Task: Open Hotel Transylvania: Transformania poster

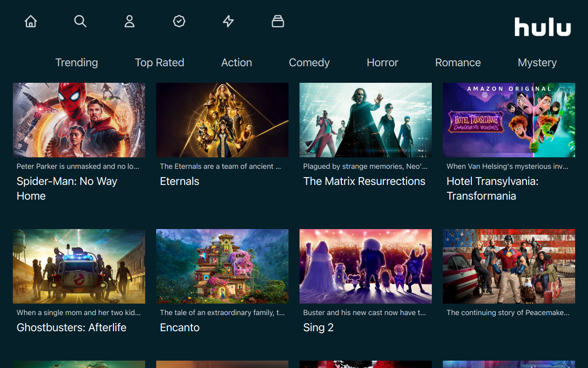Action: point(509,120)
